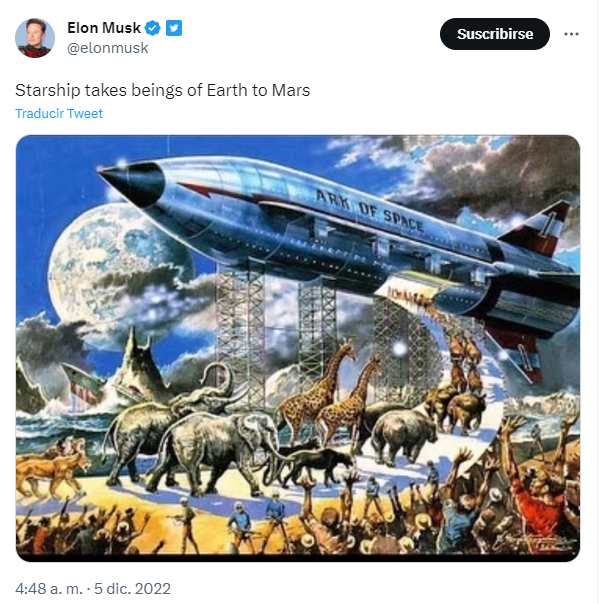
Task: Subscribe using the Suscribirse button
Action: pyautogui.click(x=494, y=34)
